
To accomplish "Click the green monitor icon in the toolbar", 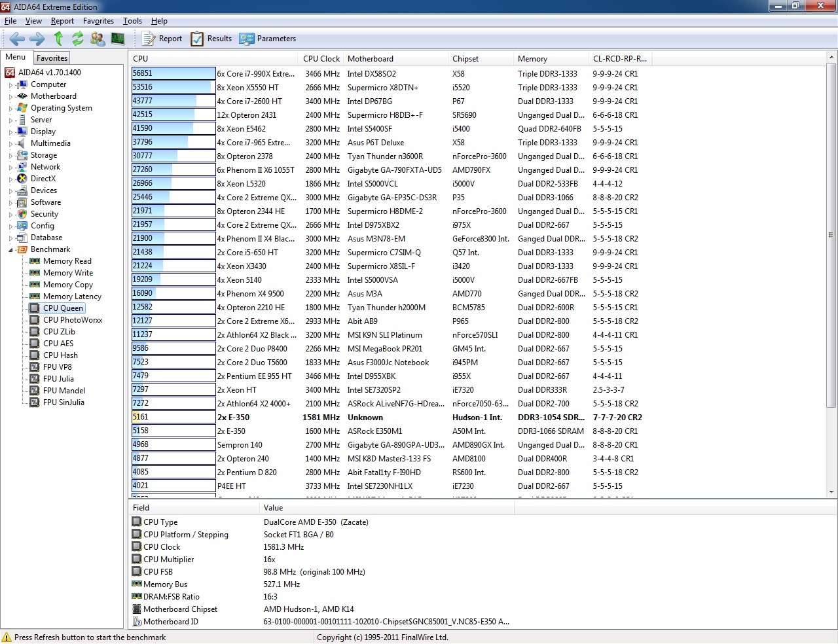I will 118,39.
